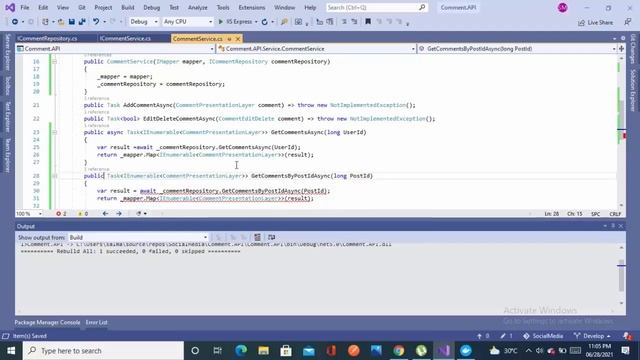This screenshot has height=360, width=640.
Task: Click the Bookmark toggle icon
Action: 368,22
